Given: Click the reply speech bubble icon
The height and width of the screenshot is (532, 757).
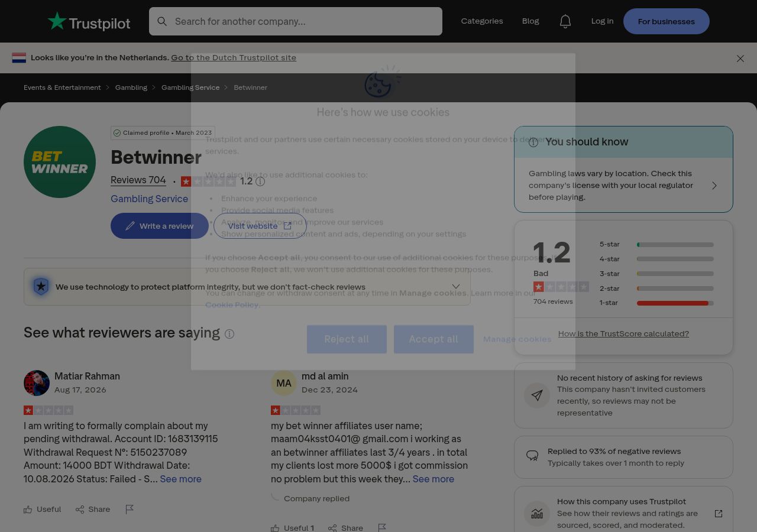Looking at the screenshot, I should pos(532,456).
